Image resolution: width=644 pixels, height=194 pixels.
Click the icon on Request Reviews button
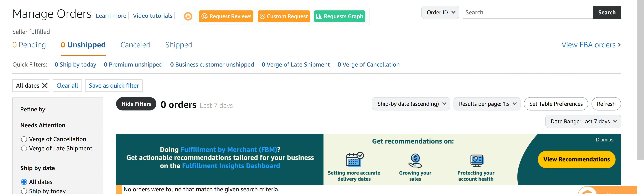point(204,16)
